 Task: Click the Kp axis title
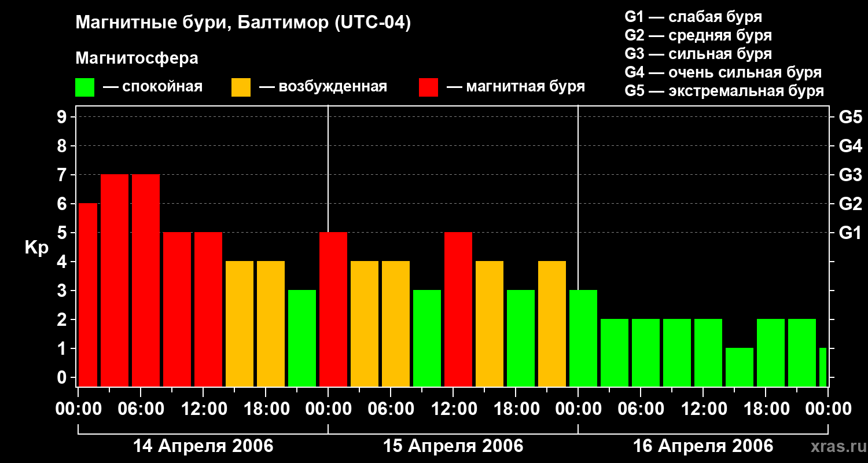[x=37, y=248]
